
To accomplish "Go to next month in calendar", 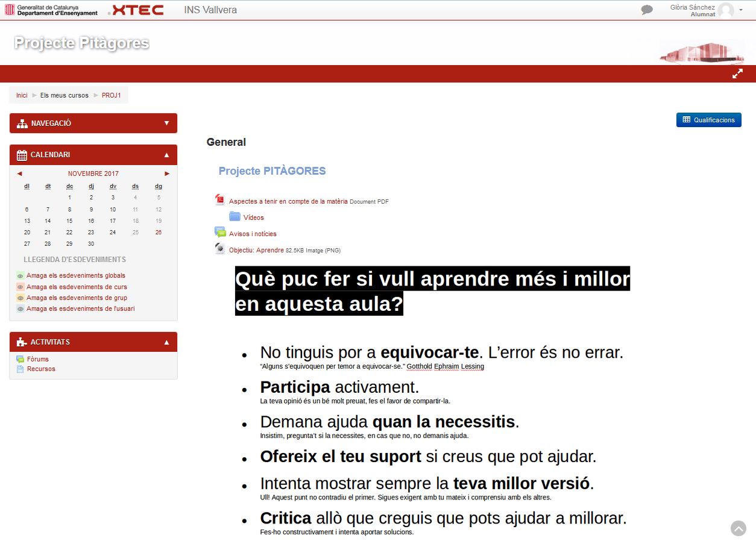I will 167,174.
